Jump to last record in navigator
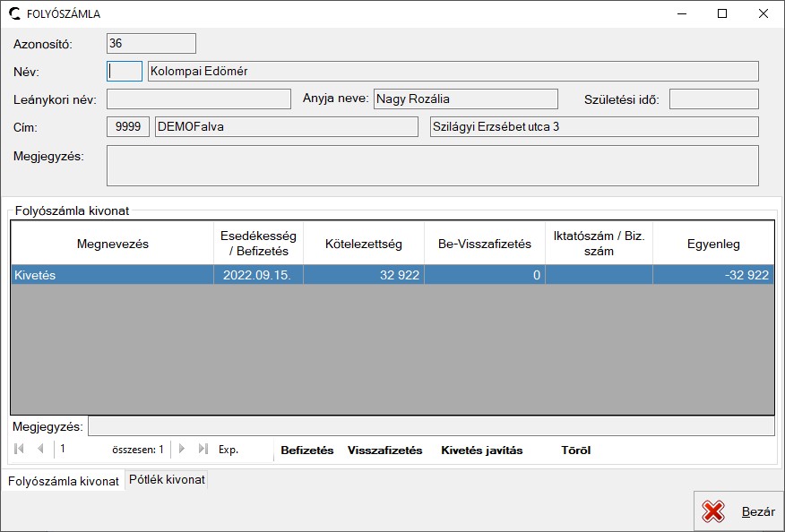 pos(203,450)
